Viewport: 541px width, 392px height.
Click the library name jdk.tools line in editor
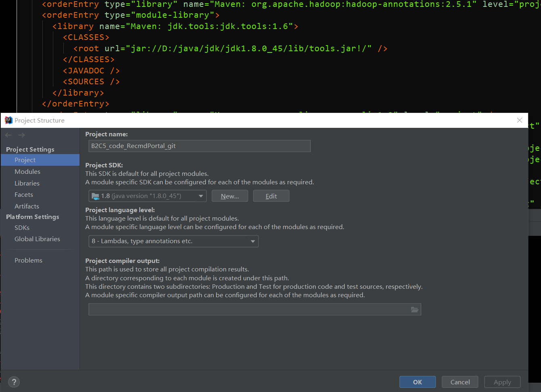pyautogui.click(x=175, y=26)
